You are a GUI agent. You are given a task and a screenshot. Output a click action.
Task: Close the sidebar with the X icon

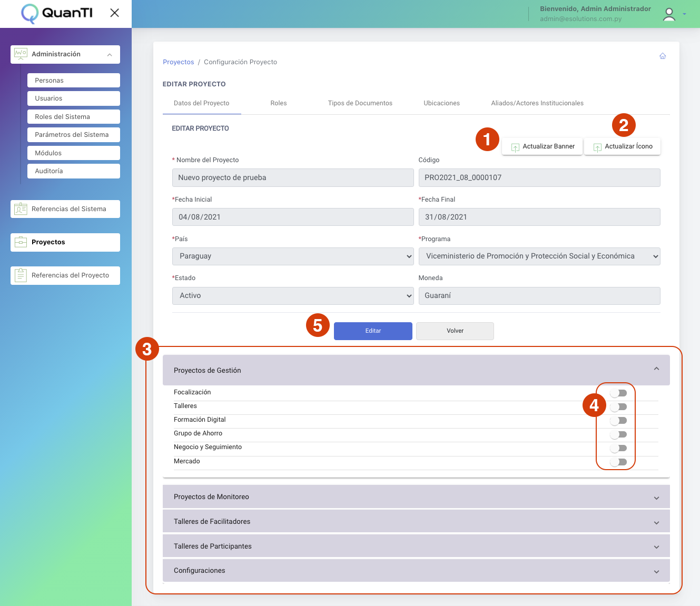tap(114, 13)
